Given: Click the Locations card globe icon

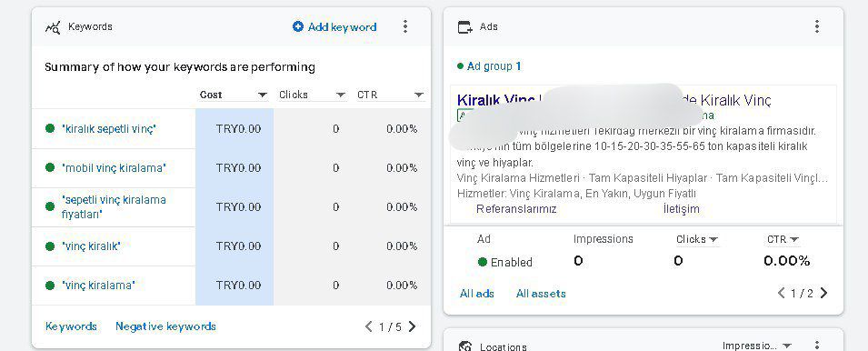Looking at the screenshot, I should (x=465, y=346).
